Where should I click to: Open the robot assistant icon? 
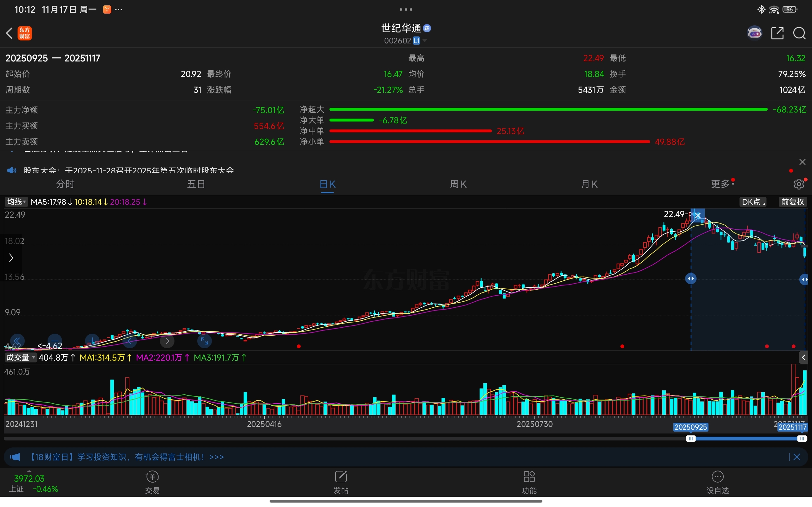click(x=755, y=33)
